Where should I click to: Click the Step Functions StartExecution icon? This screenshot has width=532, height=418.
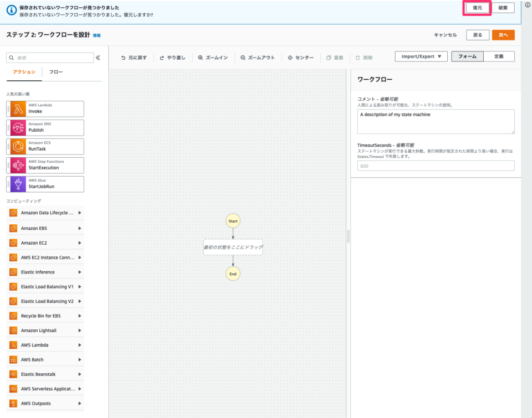[x=18, y=166]
